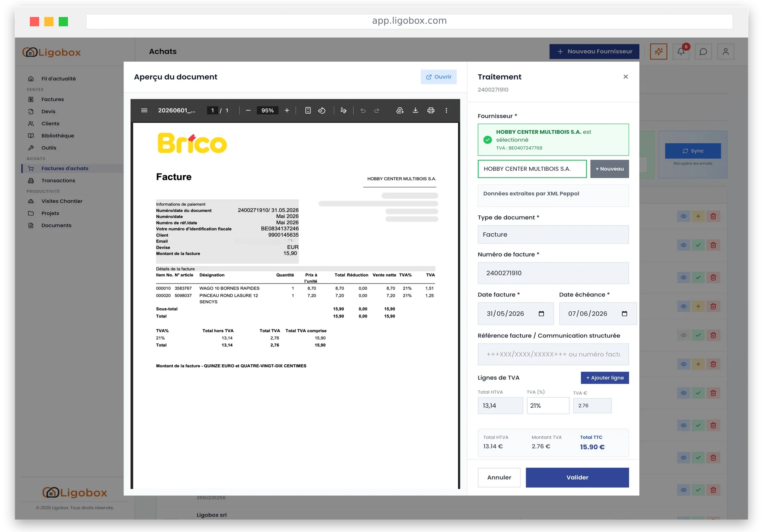Image resolution: width=762 pixels, height=532 pixels.
Task: Click the Ligobox srl entry in background list
Action: coord(211,515)
